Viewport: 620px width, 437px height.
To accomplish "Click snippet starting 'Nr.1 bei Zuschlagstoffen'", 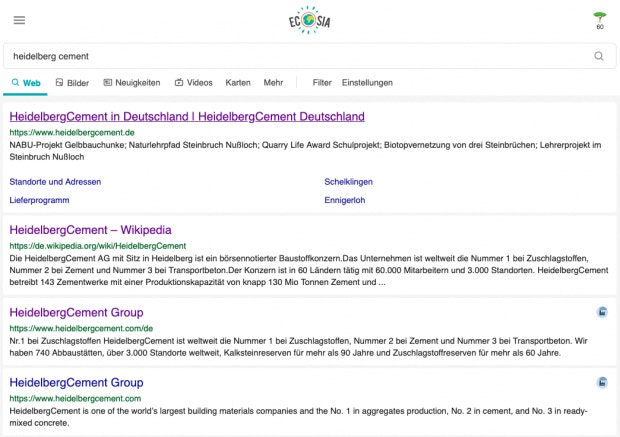I will coord(299,347).
